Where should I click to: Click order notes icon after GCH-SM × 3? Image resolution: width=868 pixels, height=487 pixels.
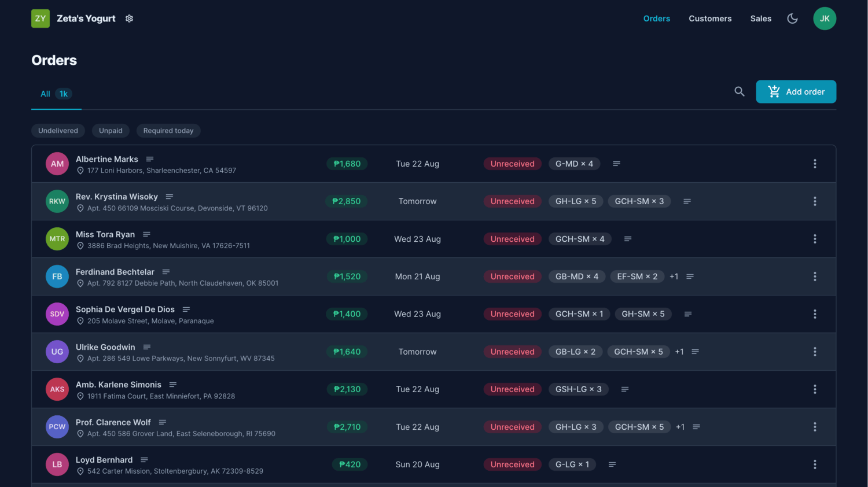tap(687, 201)
